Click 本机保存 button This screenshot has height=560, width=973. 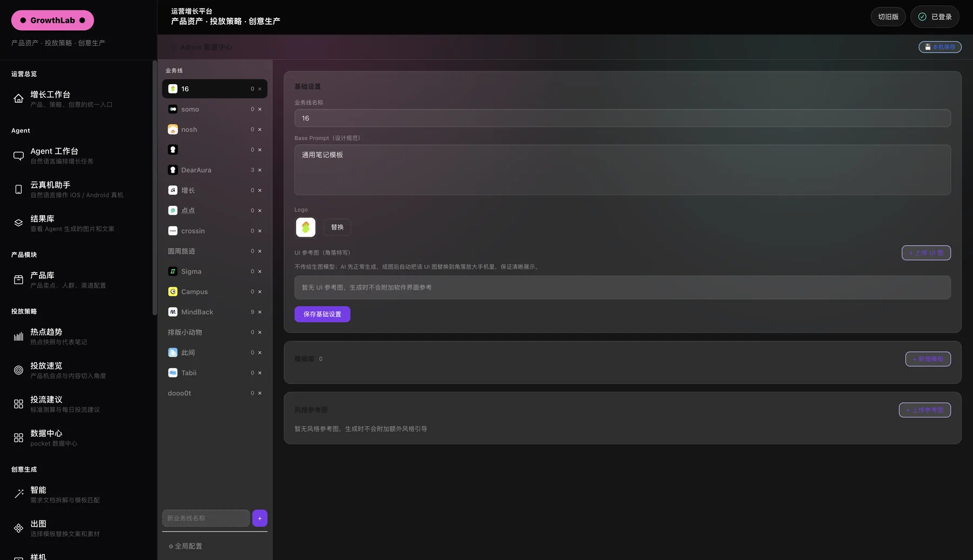click(x=940, y=47)
